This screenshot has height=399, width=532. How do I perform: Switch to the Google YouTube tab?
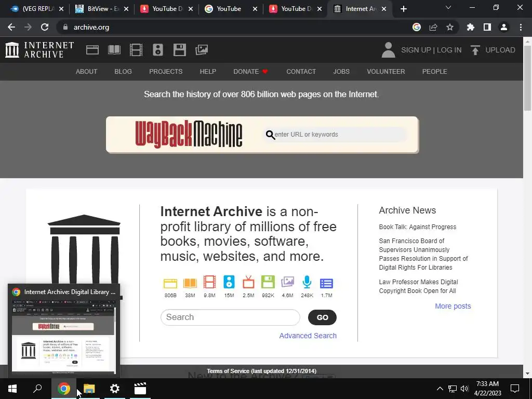(x=231, y=9)
